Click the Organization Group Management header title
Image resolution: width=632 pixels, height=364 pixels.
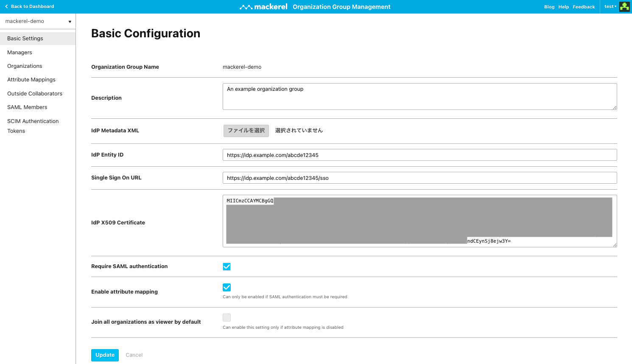pyautogui.click(x=341, y=7)
